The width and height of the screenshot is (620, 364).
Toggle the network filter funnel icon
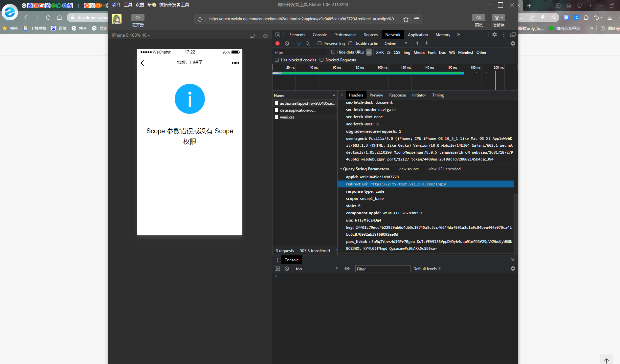point(299,43)
